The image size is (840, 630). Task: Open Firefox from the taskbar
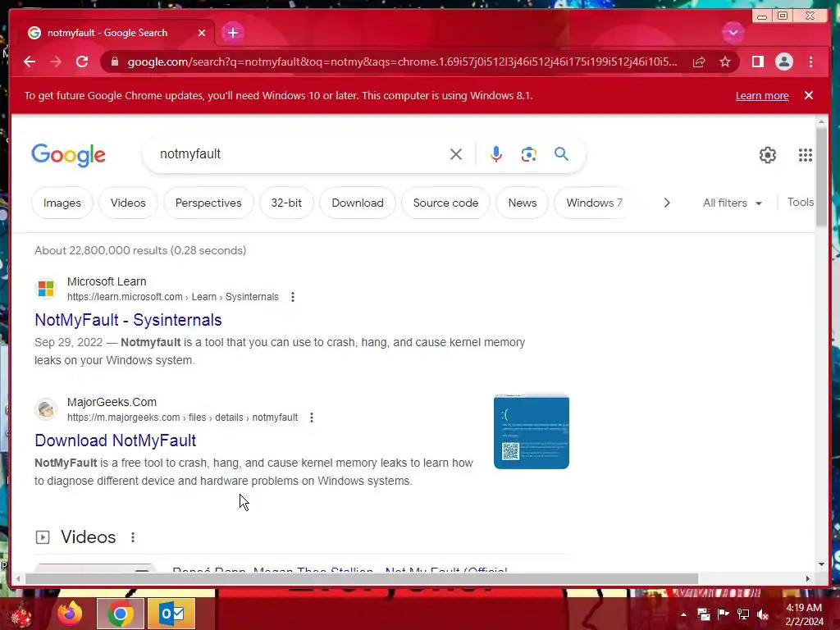pyautogui.click(x=71, y=614)
